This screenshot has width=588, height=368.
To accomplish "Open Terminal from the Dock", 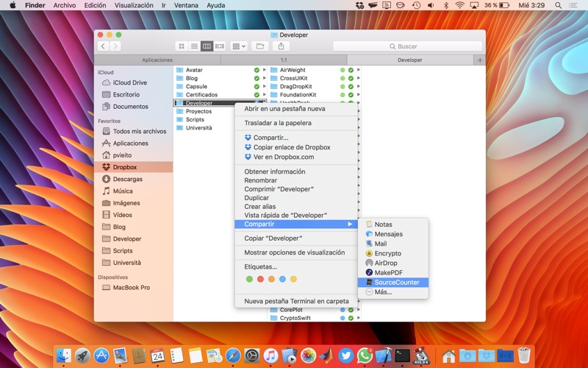I will point(402,355).
